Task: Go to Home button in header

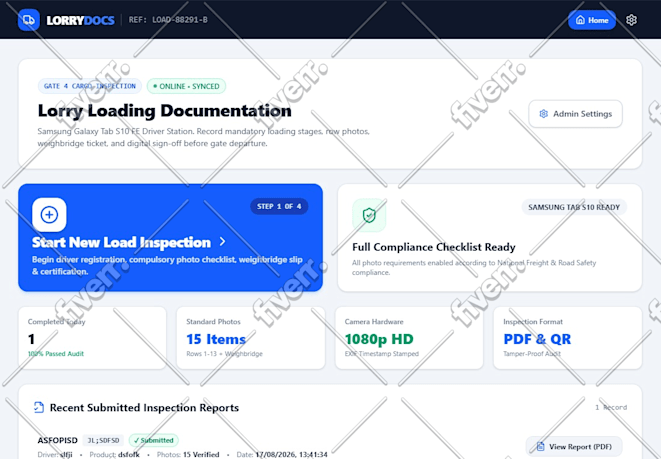Action: [x=592, y=20]
